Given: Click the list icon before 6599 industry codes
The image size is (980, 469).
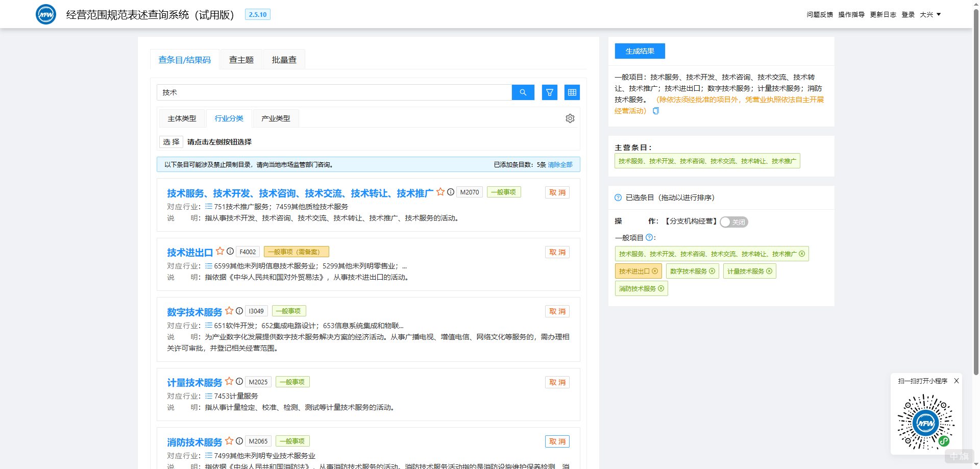Looking at the screenshot, I should click(x=209, y=265).
